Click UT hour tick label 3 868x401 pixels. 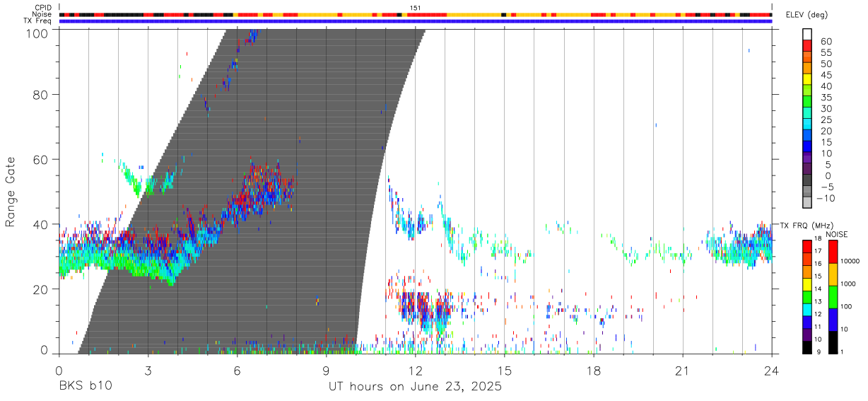(x=148, y=370)
